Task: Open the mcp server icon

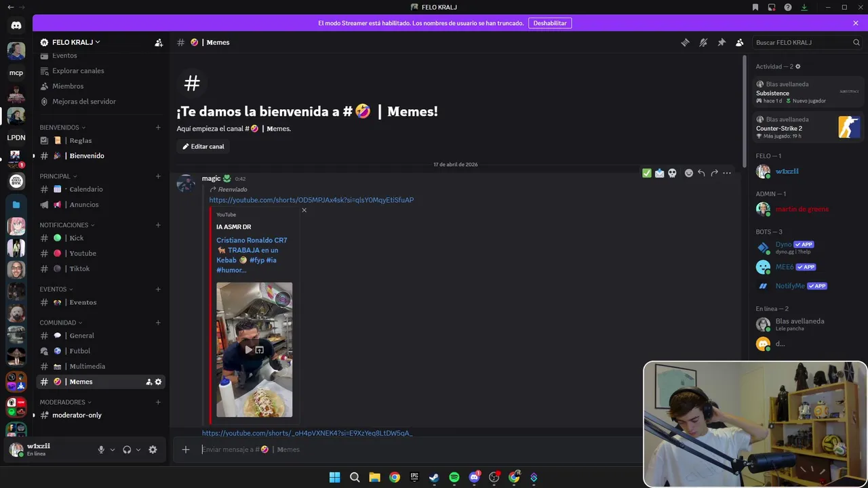Action: (16, 73)
